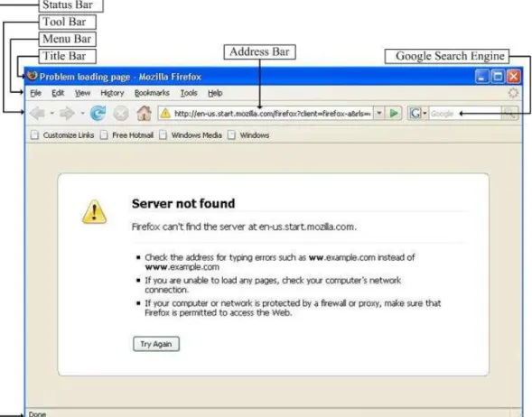
Task: Click inside the address bar URL field
Action: pos(272,113)
